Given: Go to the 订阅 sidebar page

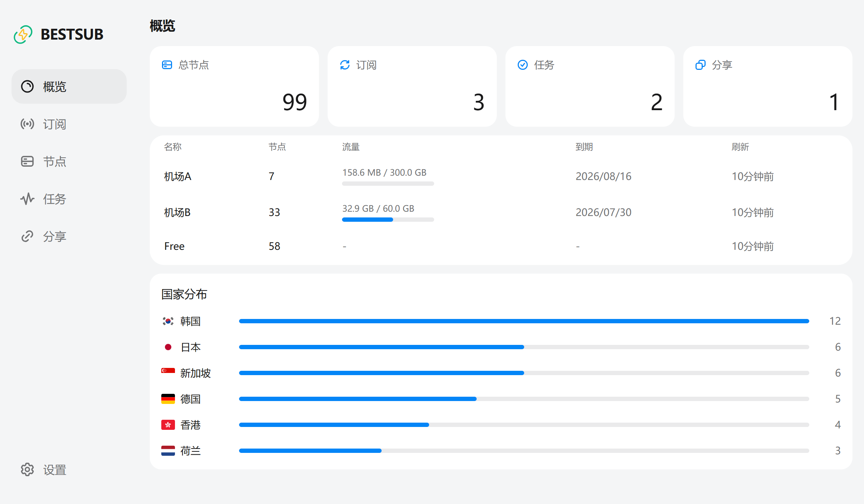Looking at the screenshot, I should click(x=69, y=124).
